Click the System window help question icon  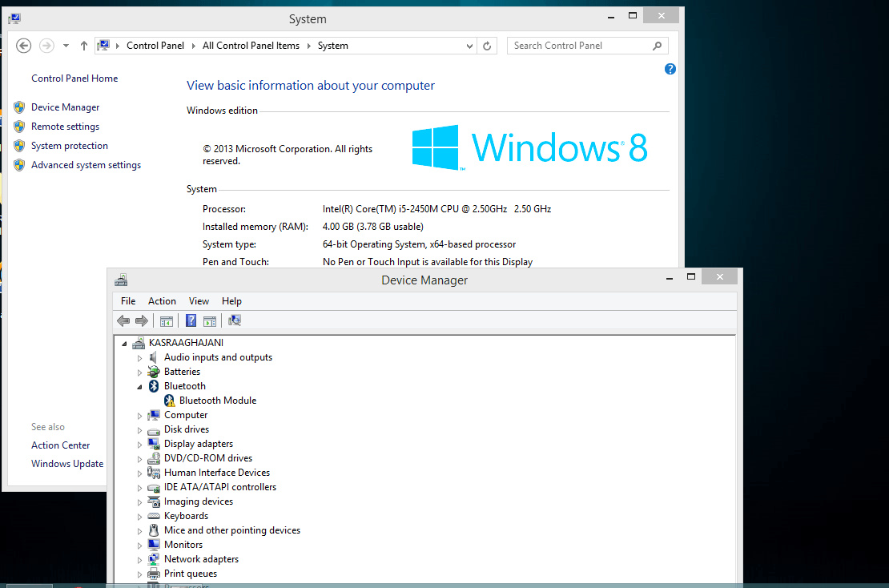pos(670,69)
